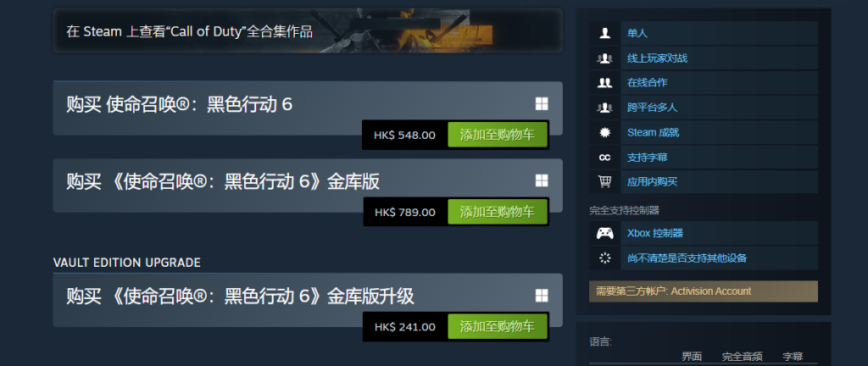Click the online co-op (在线合作) icon
868x366 pixels.
[604, 83]
